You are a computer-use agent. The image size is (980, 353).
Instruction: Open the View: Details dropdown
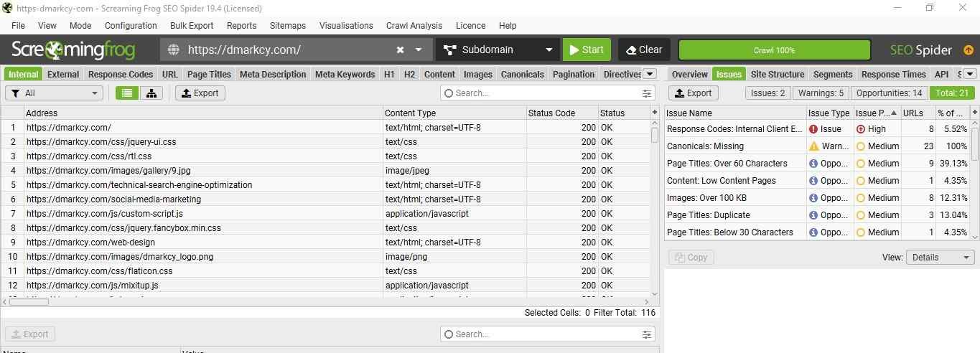(940, 258)
